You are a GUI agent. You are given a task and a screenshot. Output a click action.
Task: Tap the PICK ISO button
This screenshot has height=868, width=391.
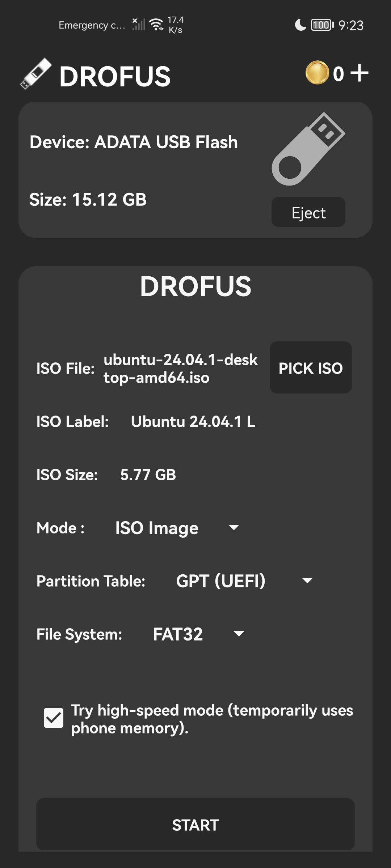click(311, 368)
